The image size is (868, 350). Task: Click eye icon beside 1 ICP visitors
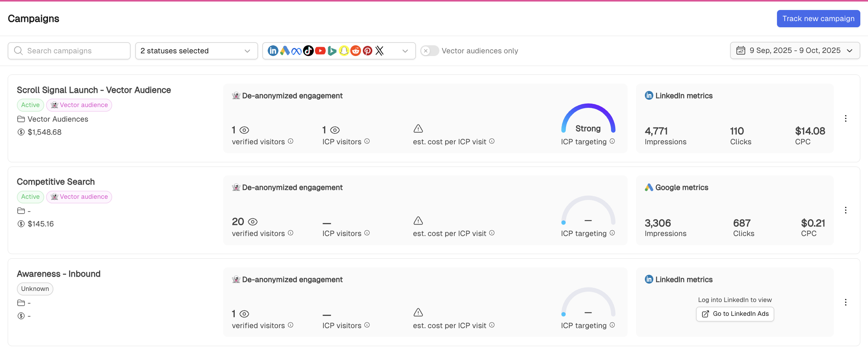tap(335, 130)
